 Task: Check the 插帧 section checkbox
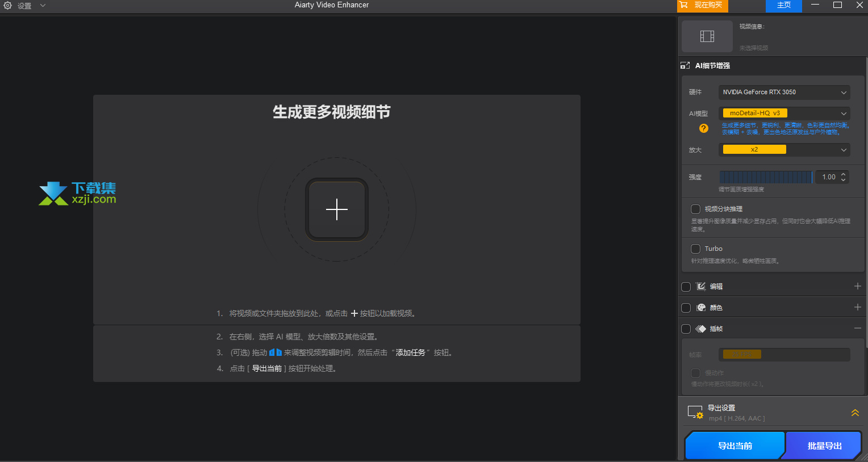(x=686, y=328)
